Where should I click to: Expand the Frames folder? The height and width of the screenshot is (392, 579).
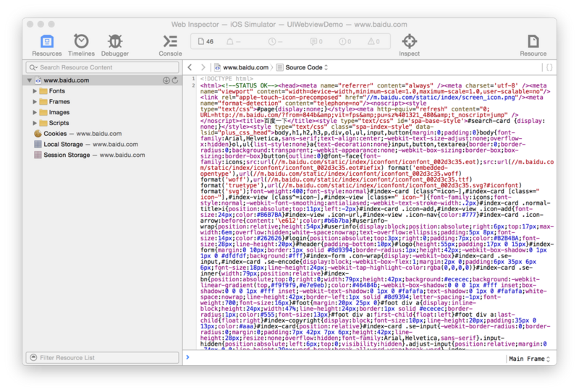click(x=35, y=101)
